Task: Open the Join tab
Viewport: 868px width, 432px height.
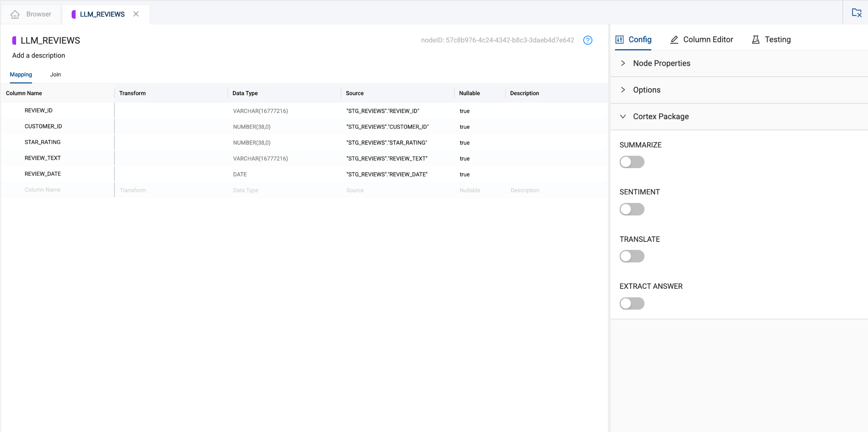Action: tap(56, 75)
